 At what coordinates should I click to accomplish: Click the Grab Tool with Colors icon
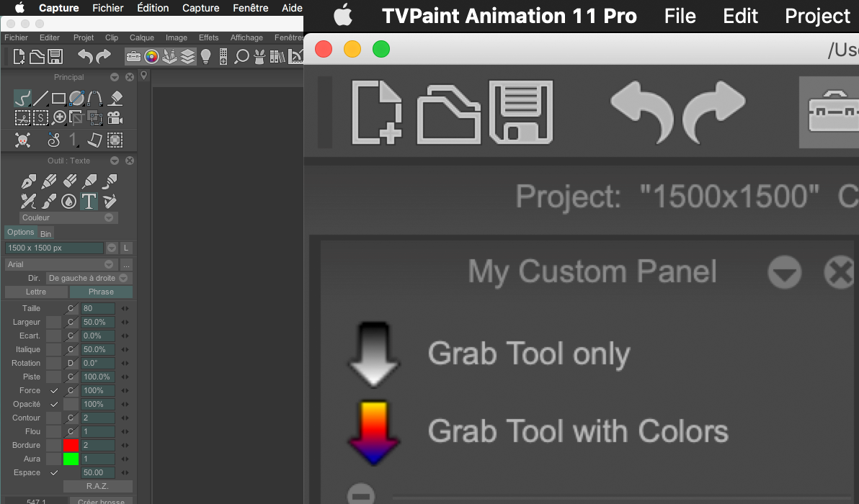click(374, 433)
